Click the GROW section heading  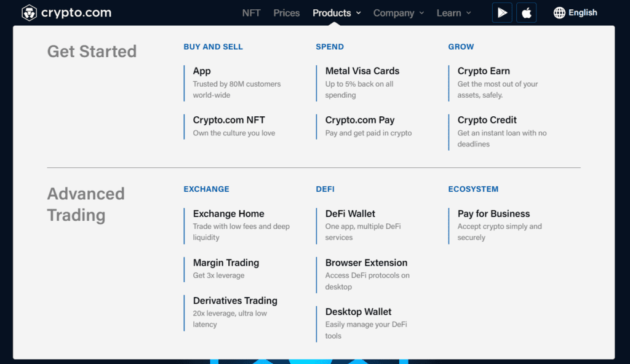(x=461, y=47)
